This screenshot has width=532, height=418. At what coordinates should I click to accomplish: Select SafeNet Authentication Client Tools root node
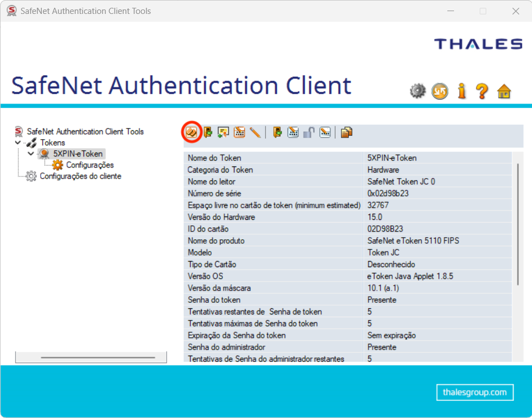point(85,131)
